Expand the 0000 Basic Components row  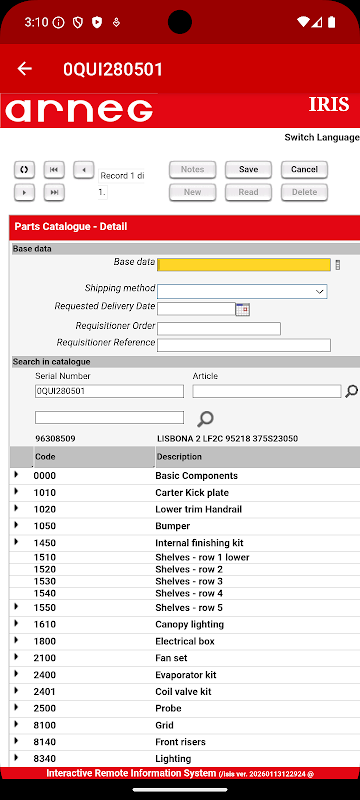click(x=16, y=474)
